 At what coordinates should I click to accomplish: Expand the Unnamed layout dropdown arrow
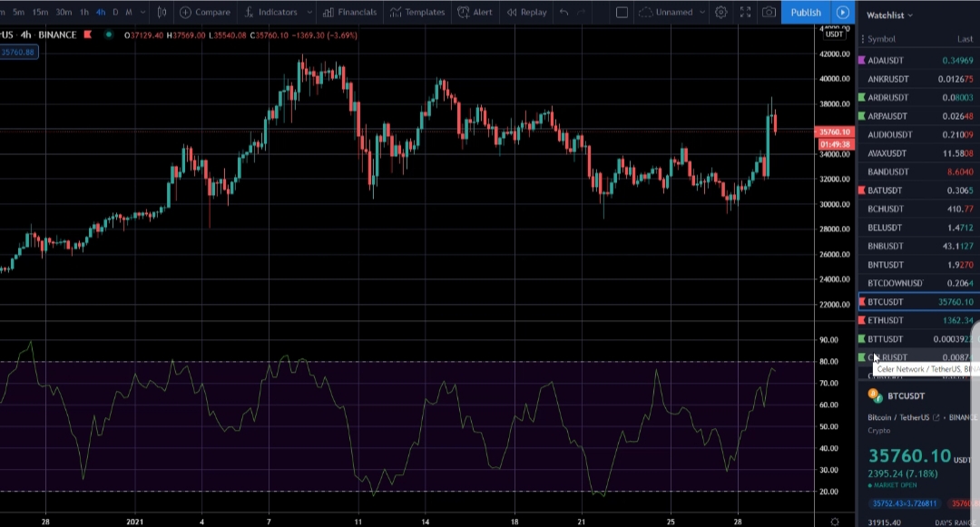pyautogui.click(x=701, y=12)
